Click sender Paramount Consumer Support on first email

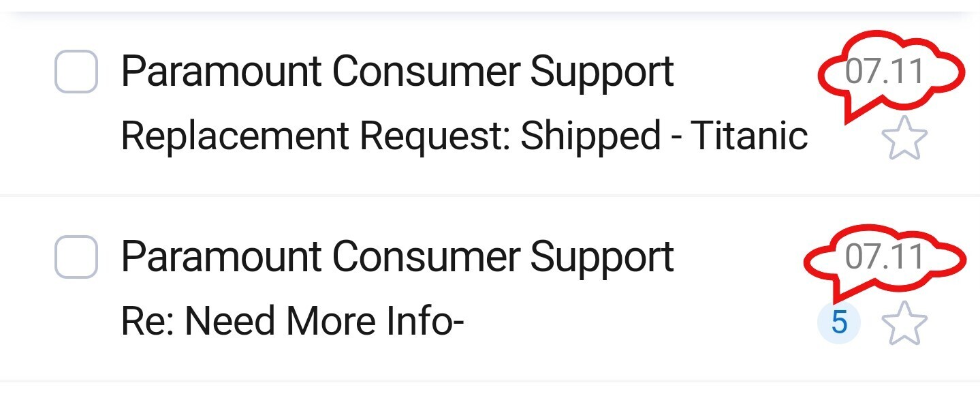click(x=397, y=72)
